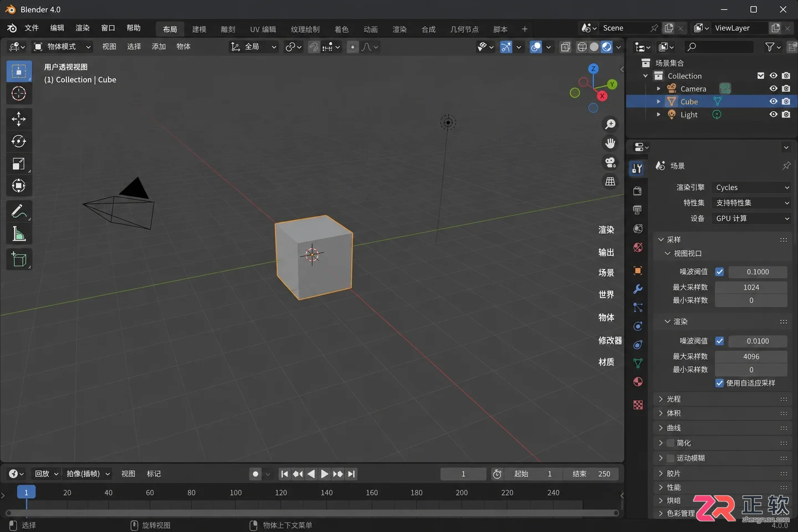Toggle camera view with camera gizmo
Screen dimensions: 798x532
(610, 162)
